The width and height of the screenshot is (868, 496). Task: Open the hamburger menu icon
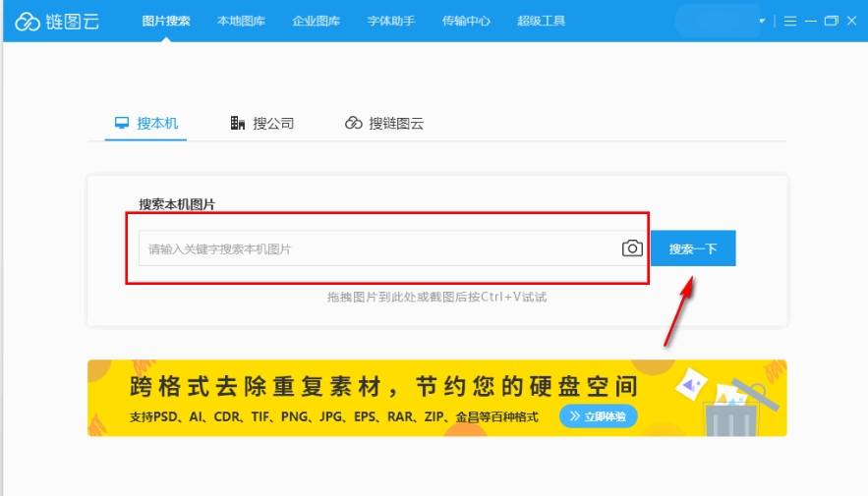pos(790,21)
